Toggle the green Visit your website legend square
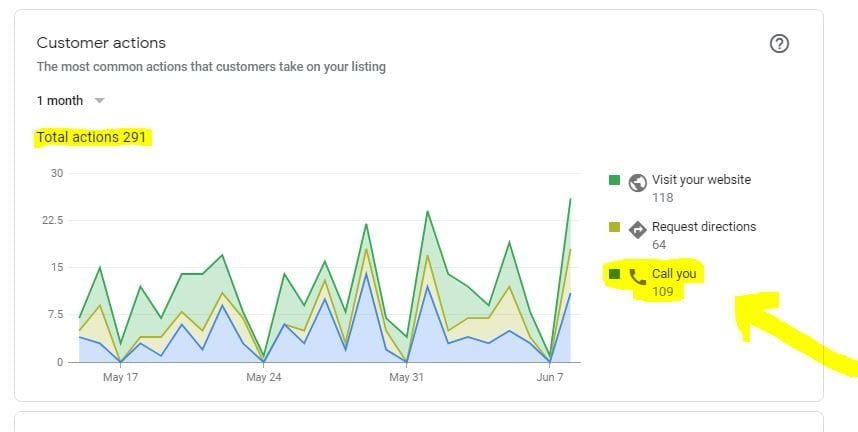 click(x=615, y=181)
